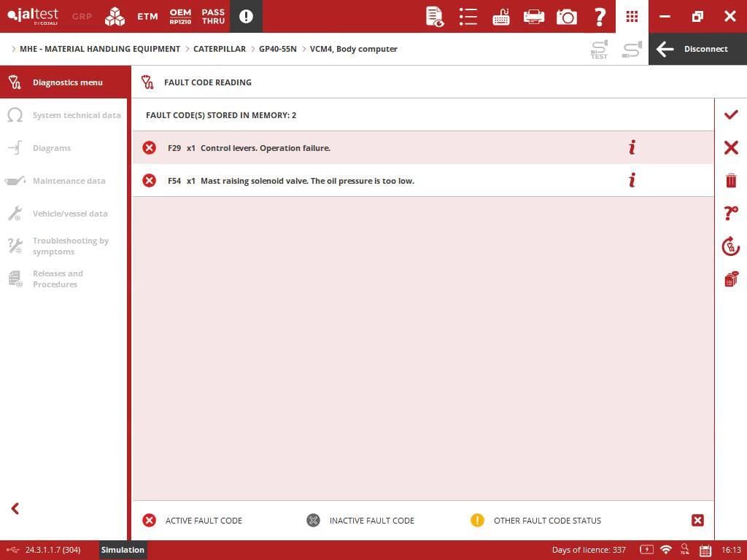Open the ETM tab
This screenshot has height=560, width=747.
click(147, 16)
